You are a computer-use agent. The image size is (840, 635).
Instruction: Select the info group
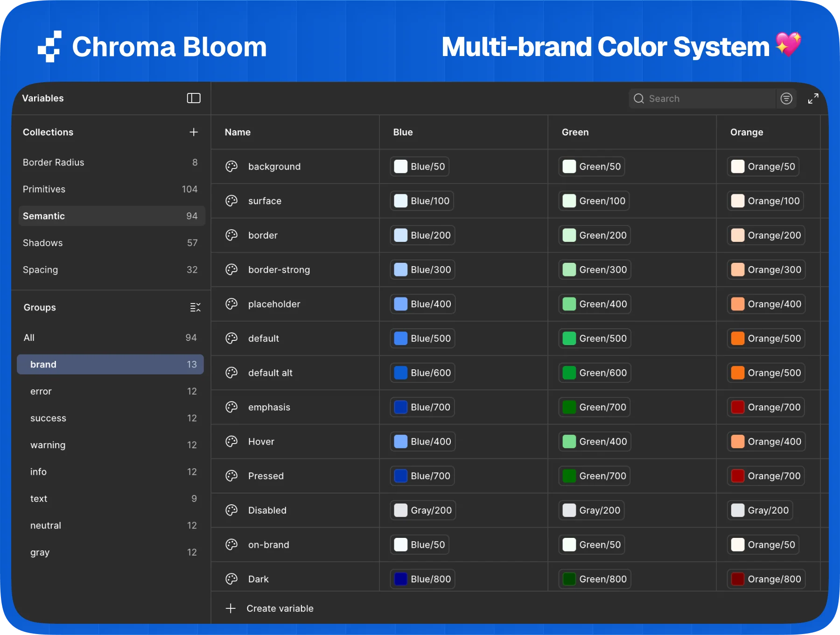110,472
